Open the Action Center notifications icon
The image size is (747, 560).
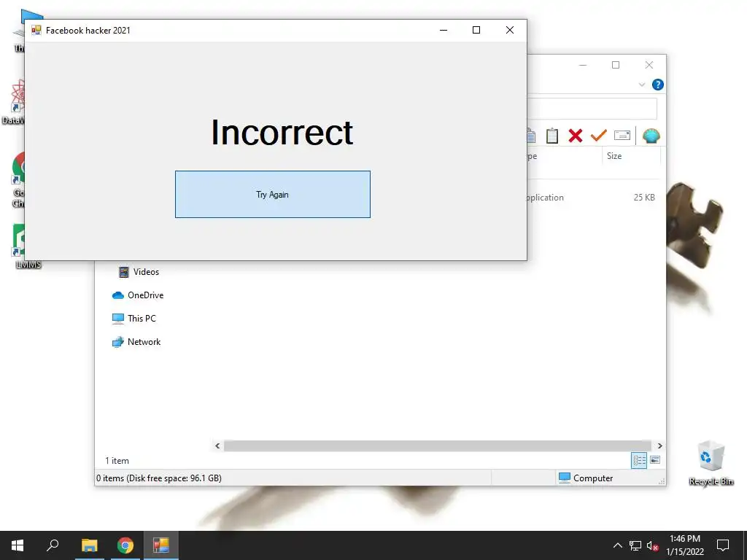pos(723,545)
